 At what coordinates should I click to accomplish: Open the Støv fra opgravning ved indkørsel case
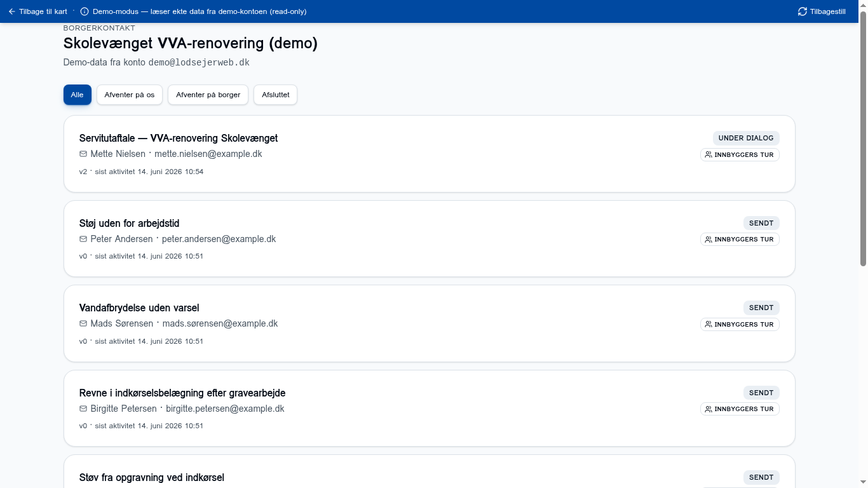pos(430,471)
